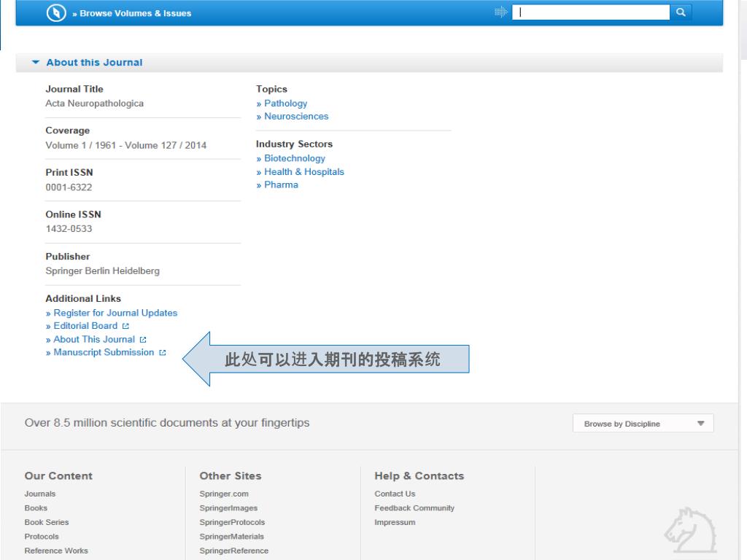Visit SpringerImages site link
The image size is (747, 560).
(228, 508)
